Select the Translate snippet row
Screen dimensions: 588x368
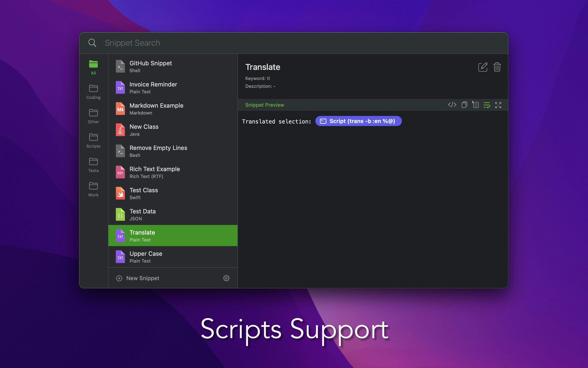click(x=173, y=236)
